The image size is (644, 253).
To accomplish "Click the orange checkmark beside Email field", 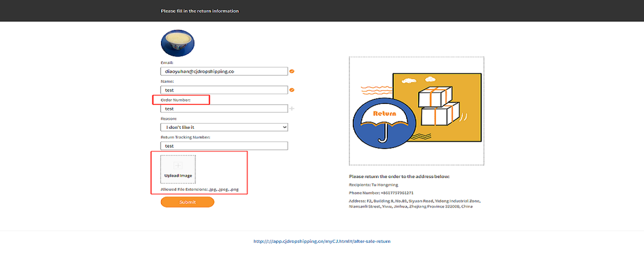I will coord(292,71).
